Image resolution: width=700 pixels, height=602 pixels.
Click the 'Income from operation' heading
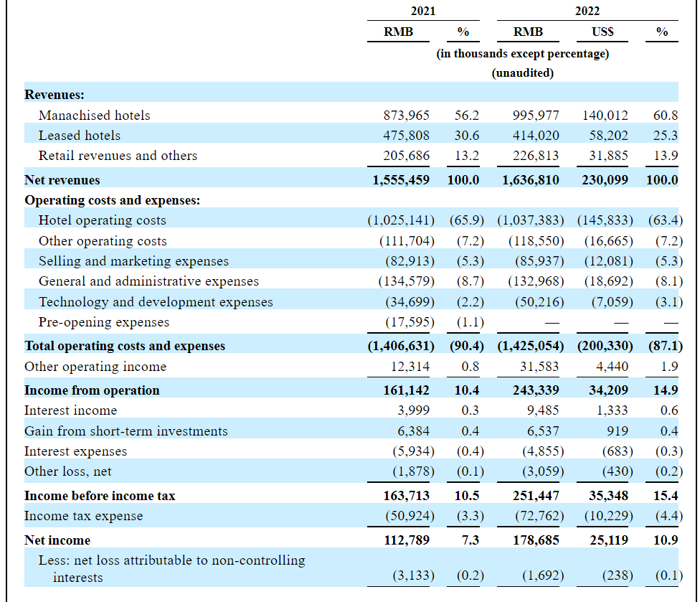coord(92,390)
